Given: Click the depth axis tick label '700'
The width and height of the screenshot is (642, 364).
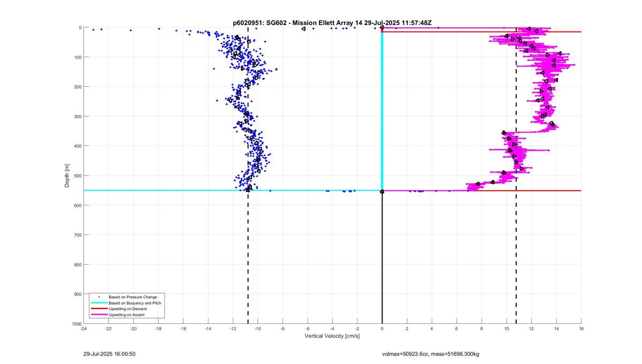Looking at the screenshot, I should pyautogui.click(x=77, y=235).
